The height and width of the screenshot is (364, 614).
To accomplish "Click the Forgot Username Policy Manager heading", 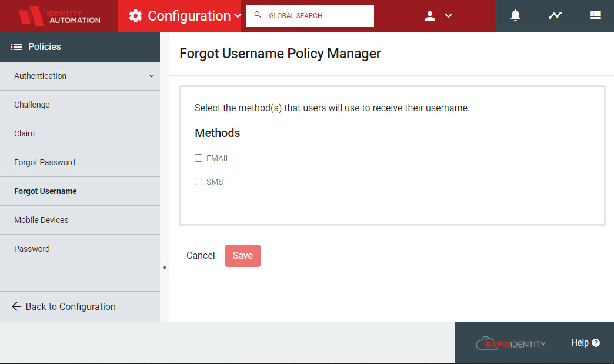I will click(280, 54).
